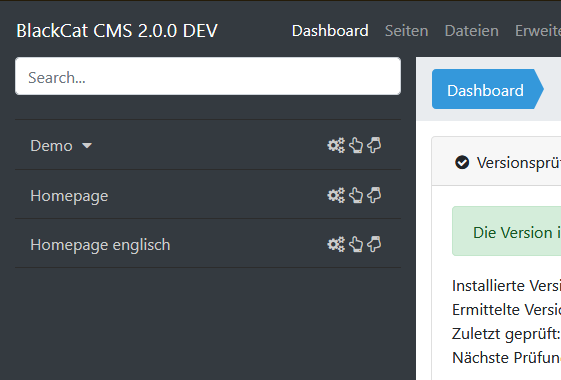Click the hand-pointing-down icon in Demo row
This screenshot has width=561, height=380.
pos(374,145)
